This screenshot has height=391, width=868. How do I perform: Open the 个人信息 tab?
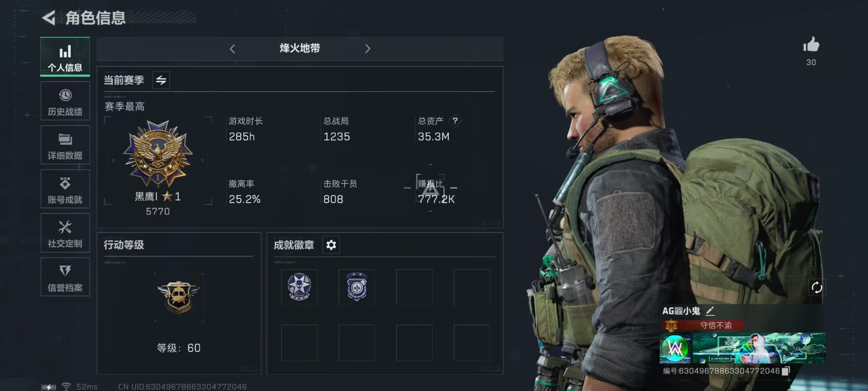tap(65, 57)
